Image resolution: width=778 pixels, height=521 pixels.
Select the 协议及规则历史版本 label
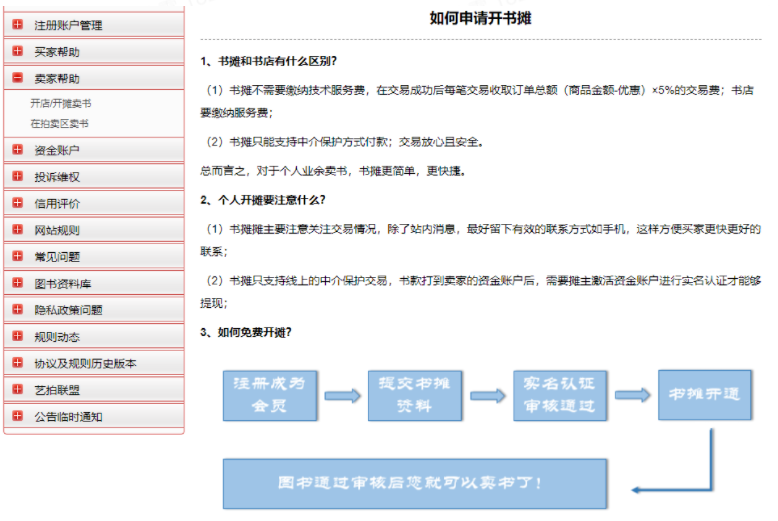pyautogui.click(x=85, y=364)
